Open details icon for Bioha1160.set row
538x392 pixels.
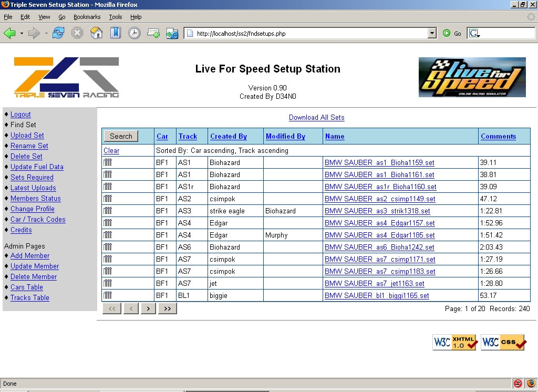tap(108, 187)
